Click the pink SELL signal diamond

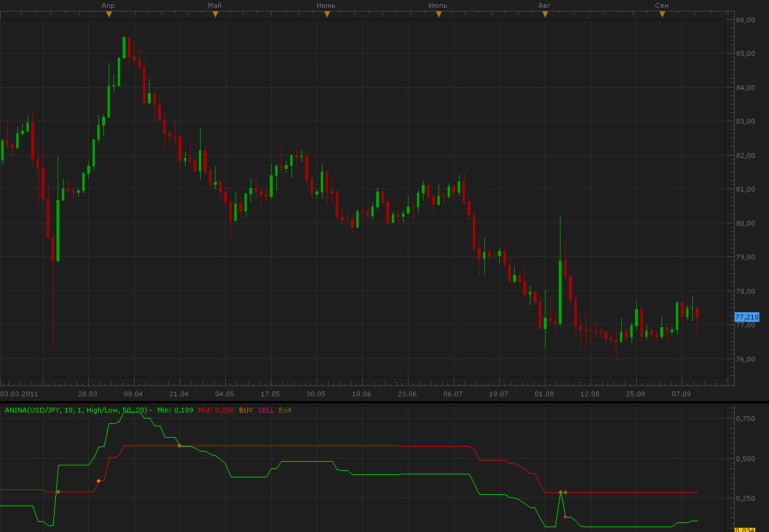click(x=565, y=517)
